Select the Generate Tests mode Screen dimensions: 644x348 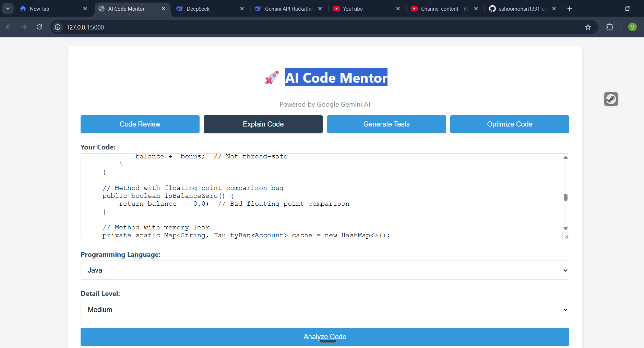point(386,124)
